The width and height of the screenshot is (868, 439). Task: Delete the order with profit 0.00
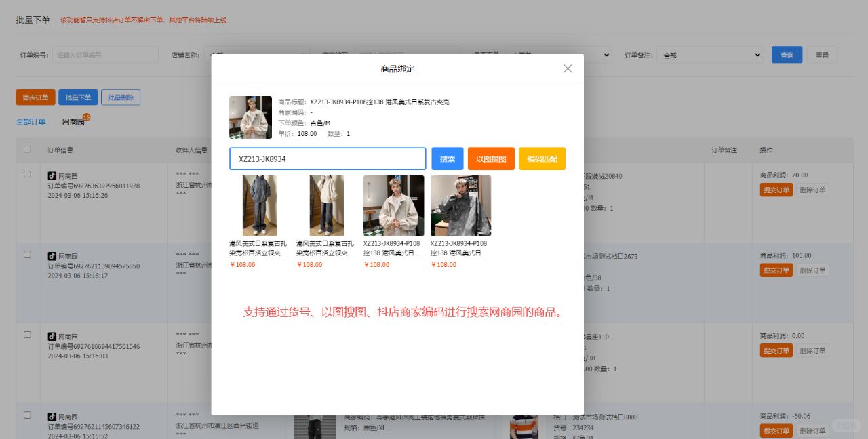pos(812,350)
